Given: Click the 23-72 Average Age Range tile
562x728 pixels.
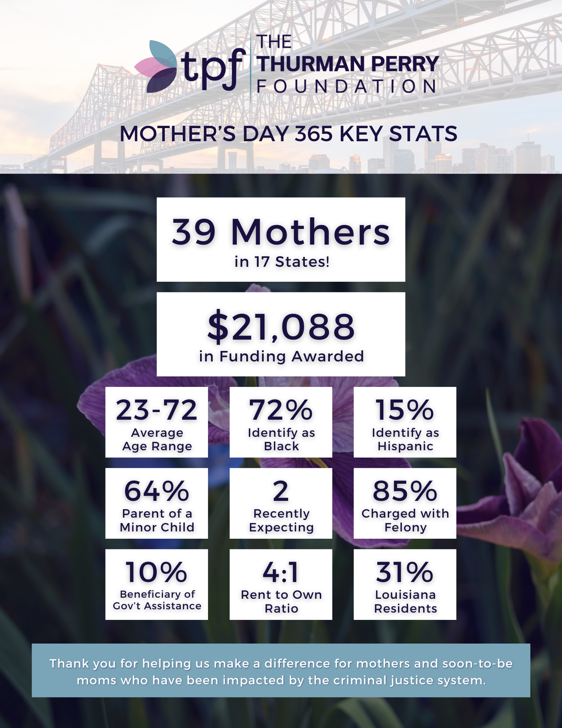Looking at the screenshot, I should [x=157, y=422].
